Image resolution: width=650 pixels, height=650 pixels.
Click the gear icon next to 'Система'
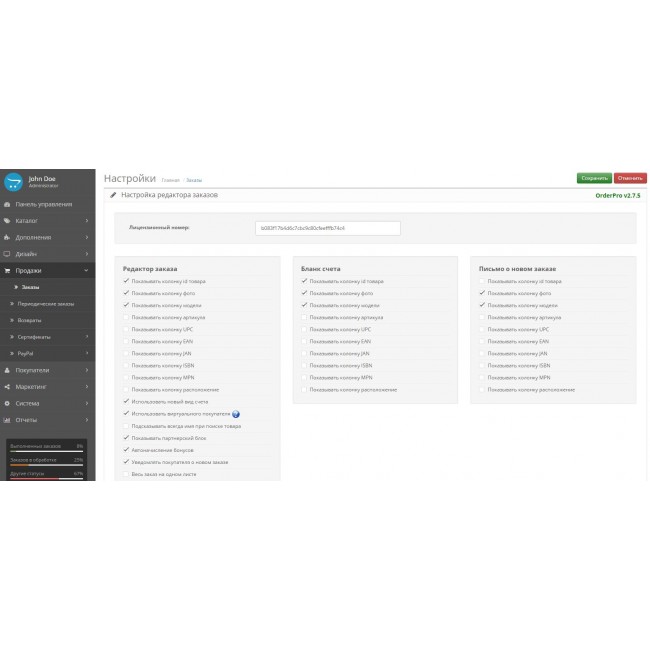click(7, 403)
